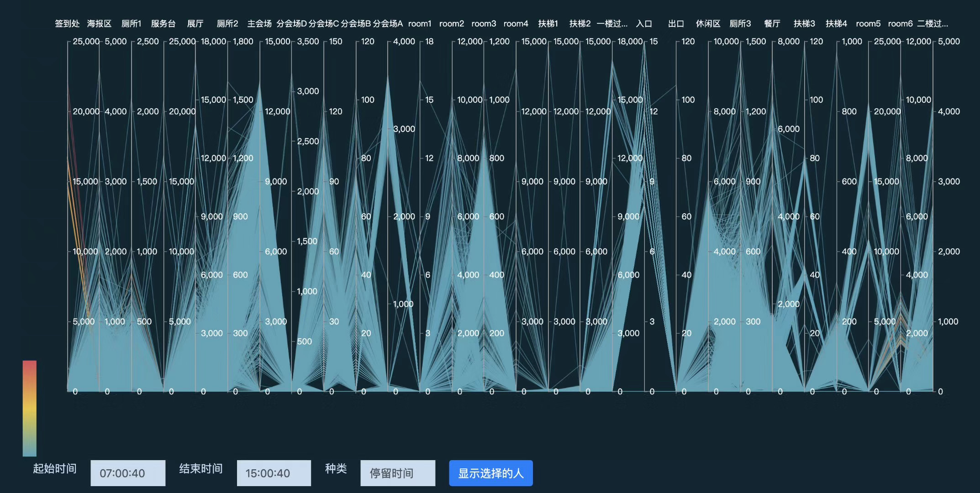This screenshot has width=980, height=493.
Task: Click the color gradient legend bar
Action: point(29,408)
